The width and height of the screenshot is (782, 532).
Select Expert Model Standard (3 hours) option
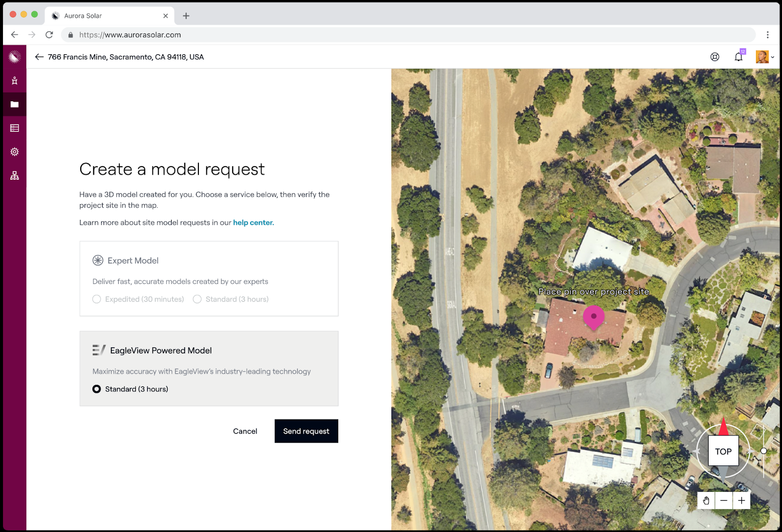tap(197, 299)
